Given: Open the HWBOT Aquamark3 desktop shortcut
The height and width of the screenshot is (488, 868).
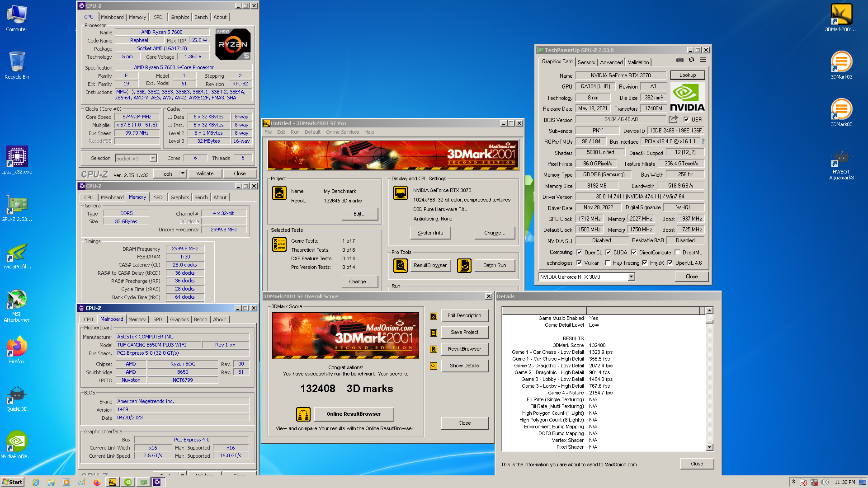Looking at the screenshot, I should (841, 164).
